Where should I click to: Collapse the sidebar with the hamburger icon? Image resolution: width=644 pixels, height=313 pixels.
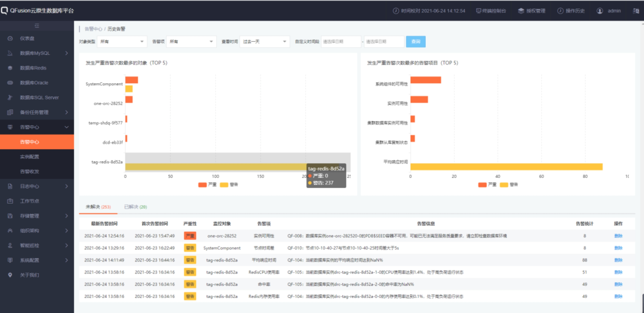[37, 26]
